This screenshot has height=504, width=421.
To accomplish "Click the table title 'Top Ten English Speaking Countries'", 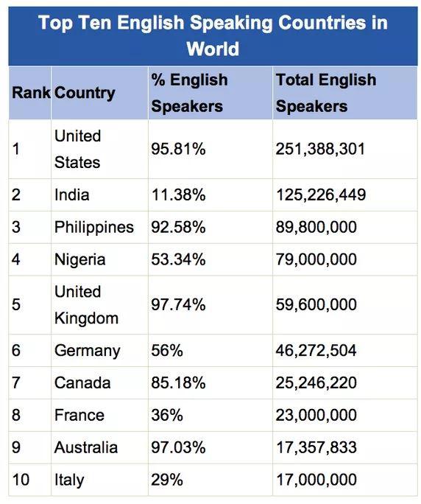I will [213, 35].
